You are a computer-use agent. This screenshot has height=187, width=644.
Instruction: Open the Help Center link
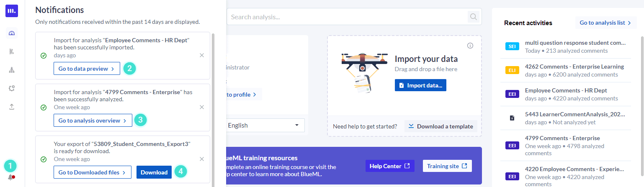pyautogui.click(x=389, y=166)
